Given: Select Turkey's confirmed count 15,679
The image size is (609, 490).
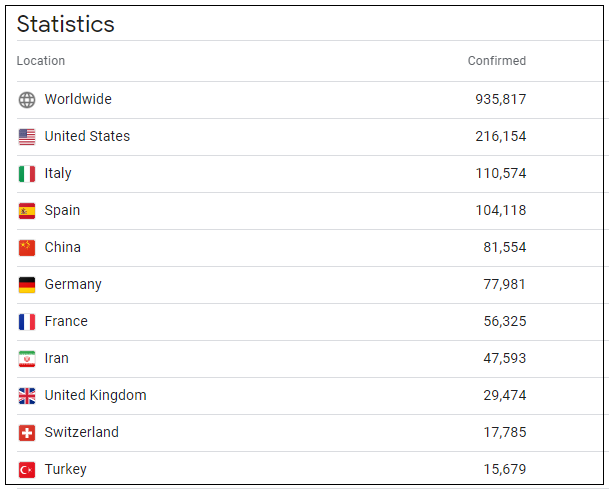Looking at the screenshot, I should pyautogui.click(x=504, y=470).
